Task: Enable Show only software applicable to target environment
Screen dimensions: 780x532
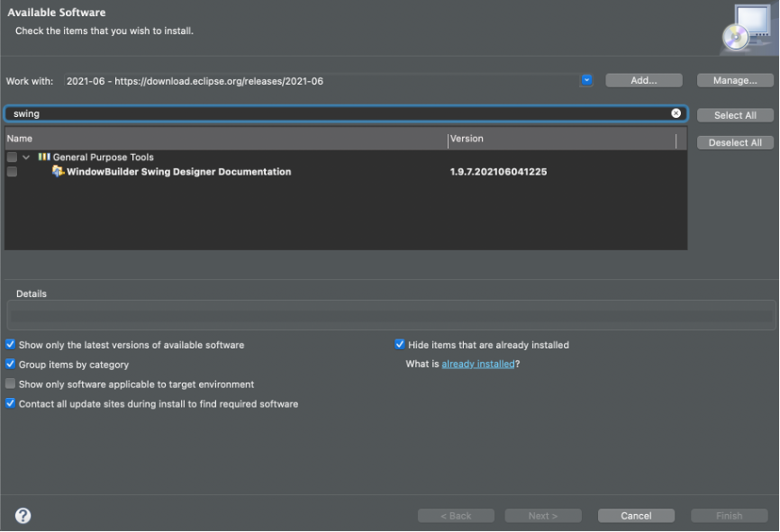Action: pos(10,383)
